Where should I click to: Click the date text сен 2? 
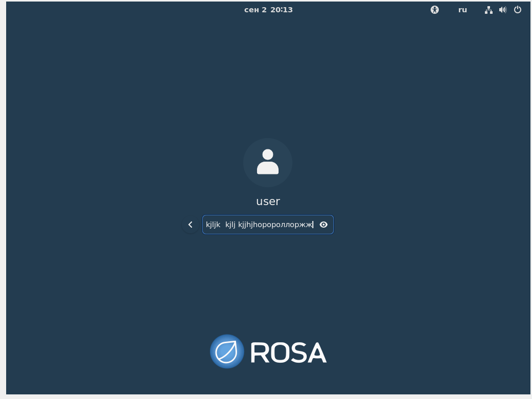[256, 10]
